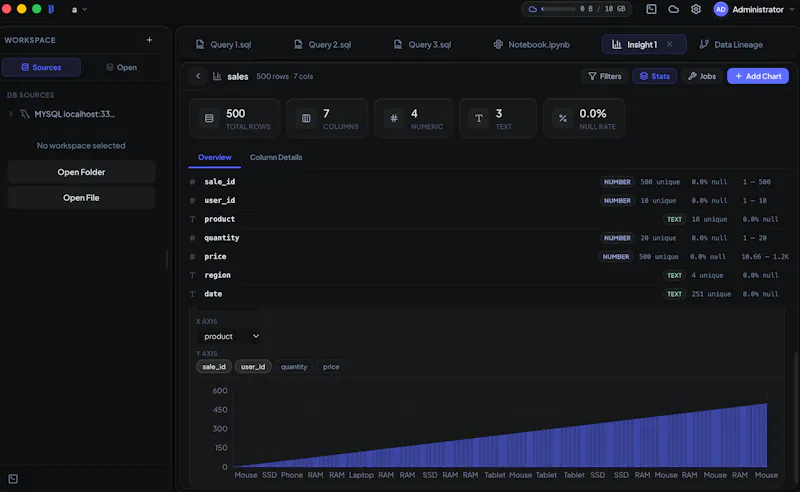The height and width of the screenshot is (492, 800).
Task: Click the Open File button
Action: [81, 198]
